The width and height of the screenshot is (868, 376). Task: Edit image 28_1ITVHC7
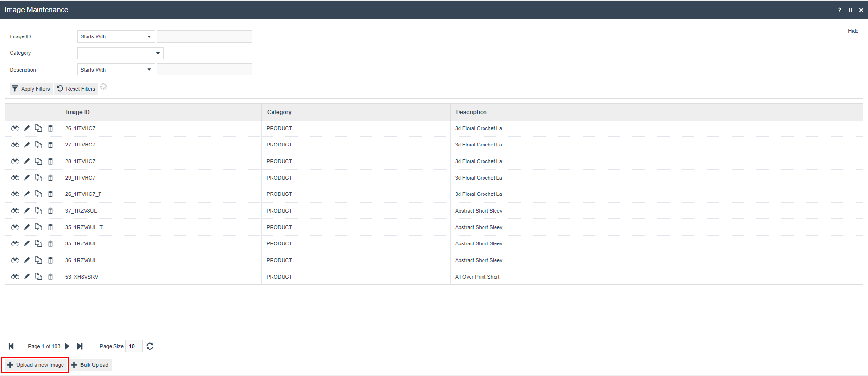(27, 161)
